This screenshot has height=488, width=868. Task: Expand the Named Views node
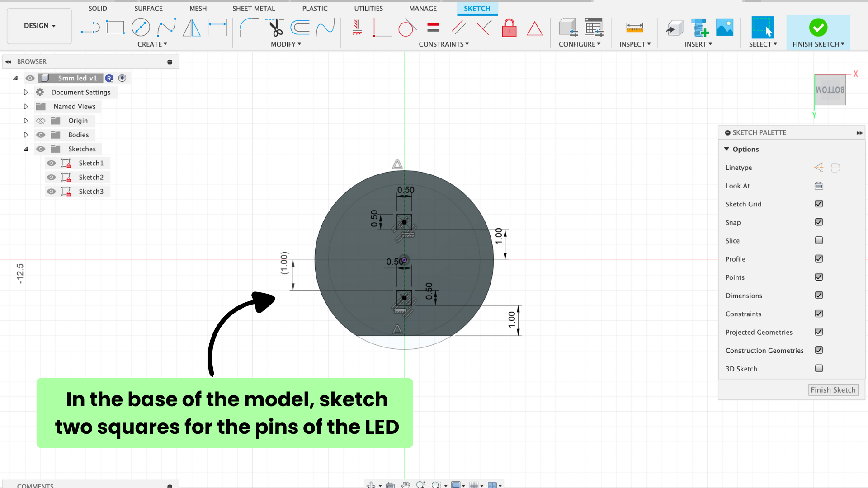[x=26, y=107]
